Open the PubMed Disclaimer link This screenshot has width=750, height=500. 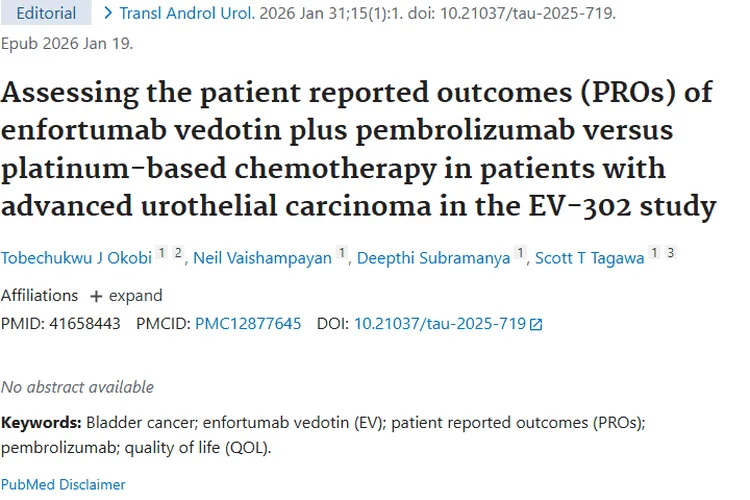(x=63, y=484)
